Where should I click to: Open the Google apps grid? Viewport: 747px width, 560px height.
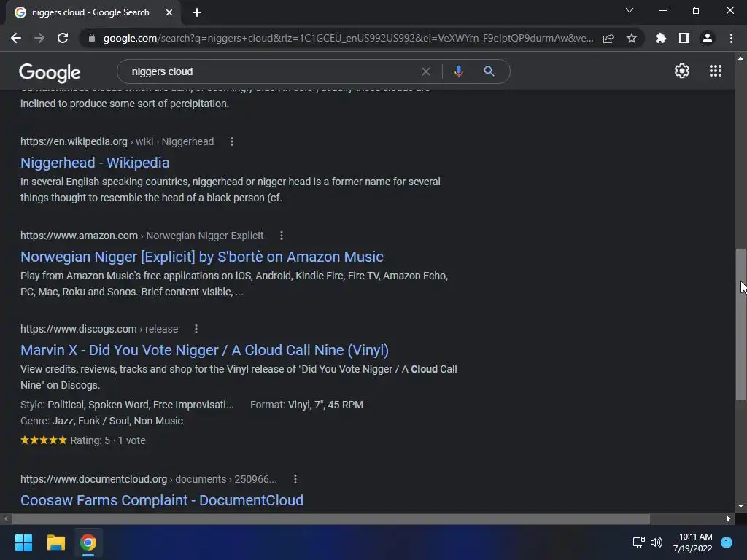point(715,71)
